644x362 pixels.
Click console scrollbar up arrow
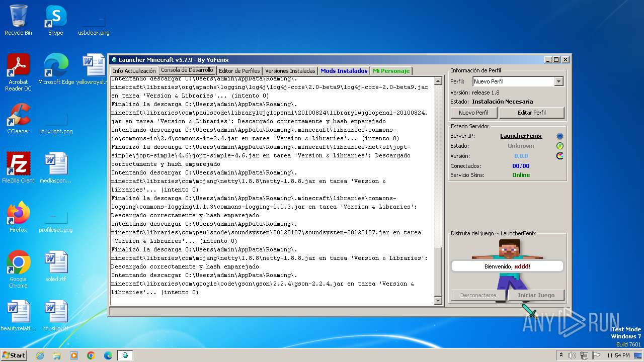438,81
